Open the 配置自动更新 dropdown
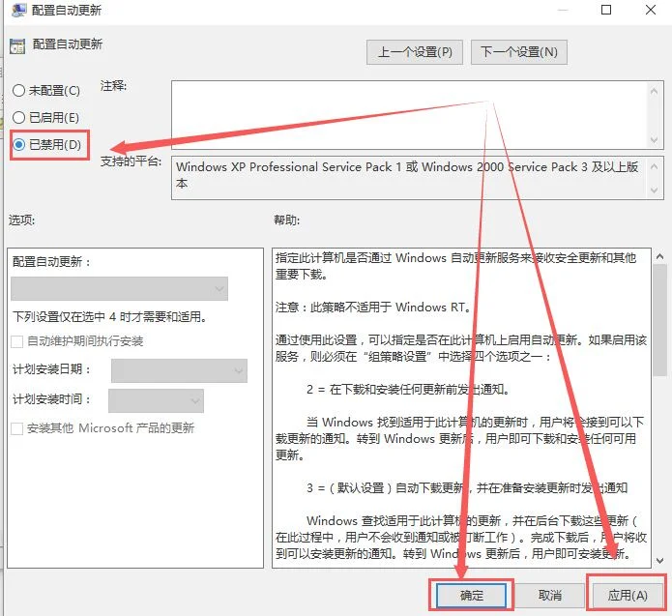Screen dimensions: 672x616 (x=119, y=288)
